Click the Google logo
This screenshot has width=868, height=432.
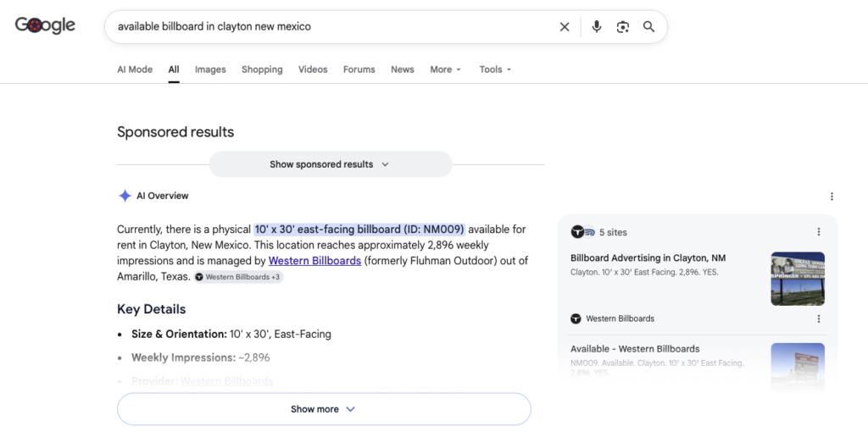45,25
